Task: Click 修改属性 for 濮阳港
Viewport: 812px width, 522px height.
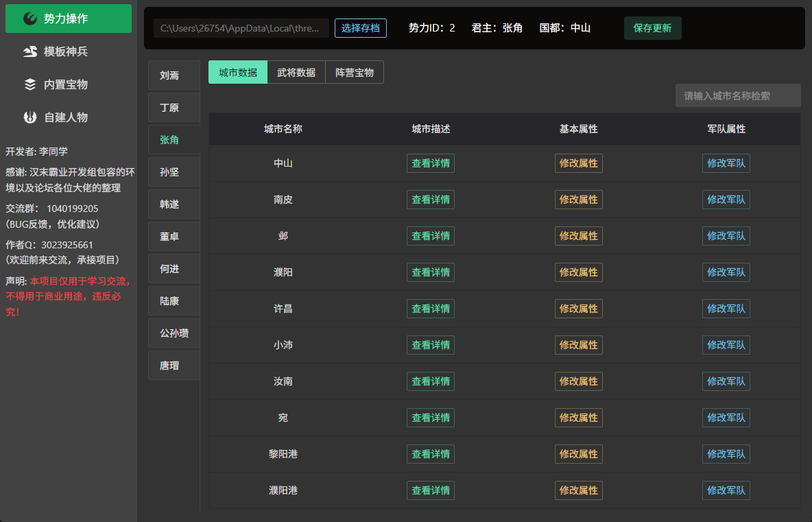Action: pos(578,490)
